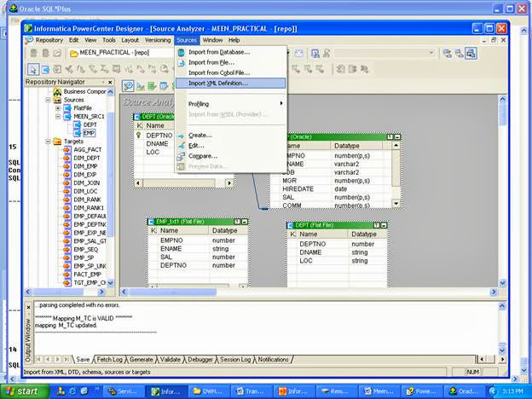Viewport: 532px width, 399px height.
Task: Open the Transformation Developer tool icon
Action: (151, 86)
